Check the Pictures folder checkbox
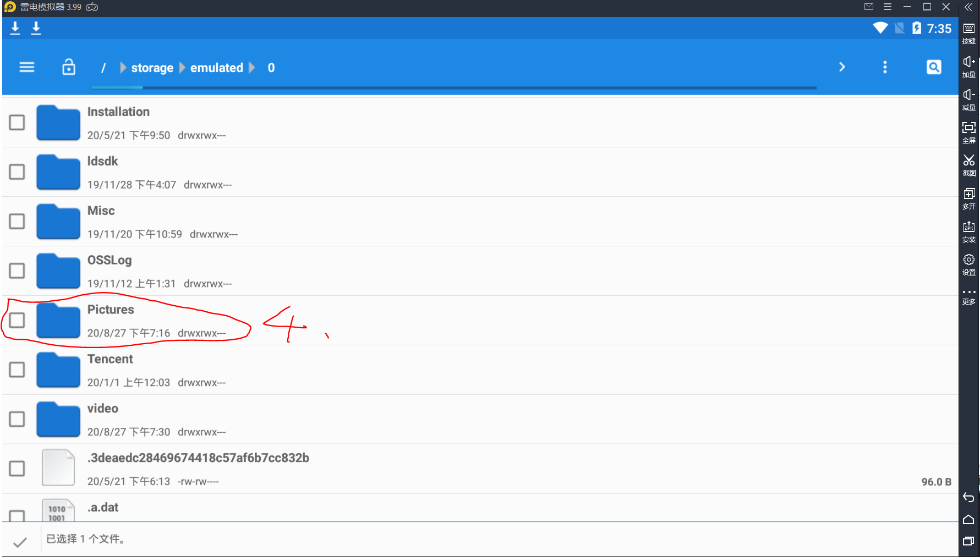Viewport: 980px width, 557px height. point(17,320)
